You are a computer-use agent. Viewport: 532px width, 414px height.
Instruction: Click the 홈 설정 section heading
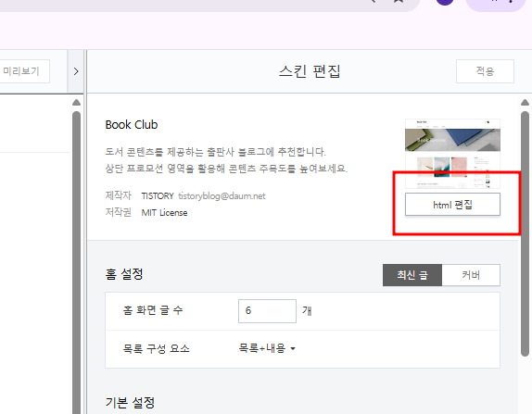click(124, 274)
